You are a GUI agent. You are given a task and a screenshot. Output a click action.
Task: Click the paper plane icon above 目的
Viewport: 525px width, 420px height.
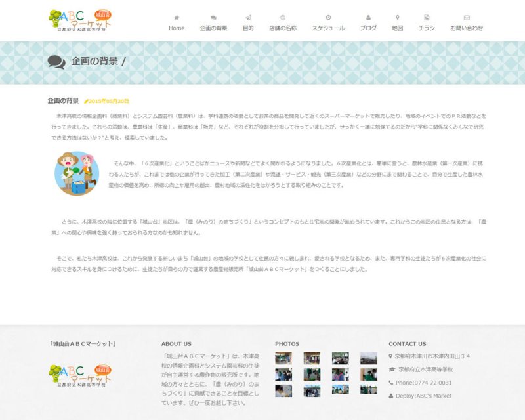pos(248,18)
